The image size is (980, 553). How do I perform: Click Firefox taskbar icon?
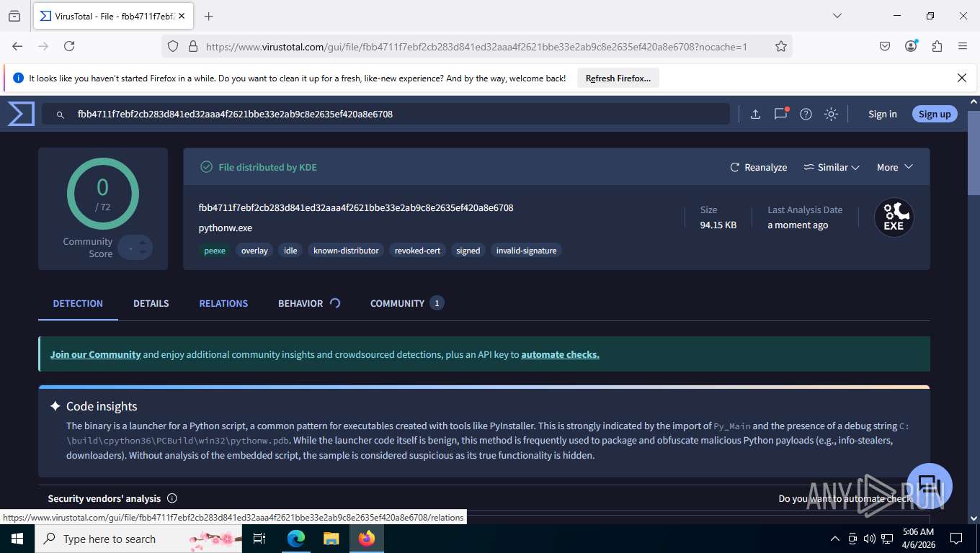click(367, 539)
